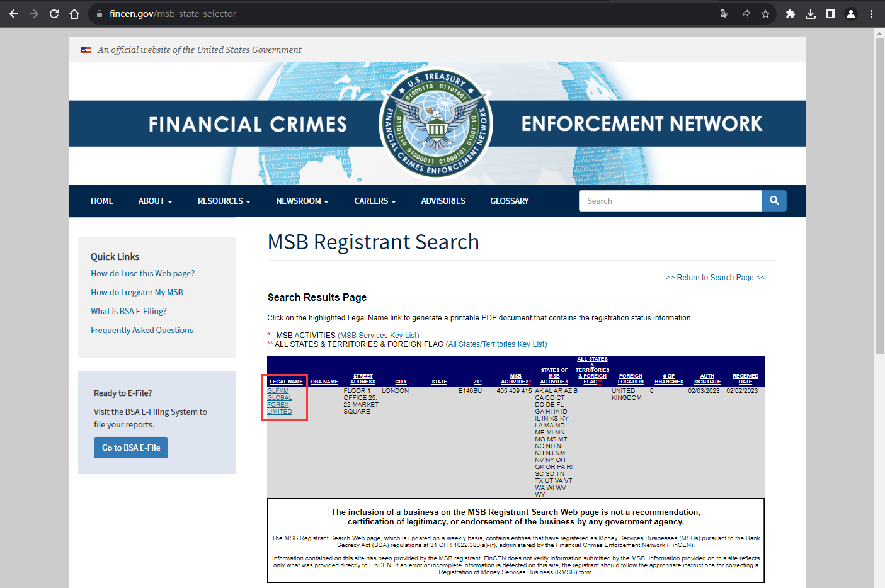Toggle the browser side panel icon
Image resolution: width=885 pixels, height=588 pixels.
(831, 14)
